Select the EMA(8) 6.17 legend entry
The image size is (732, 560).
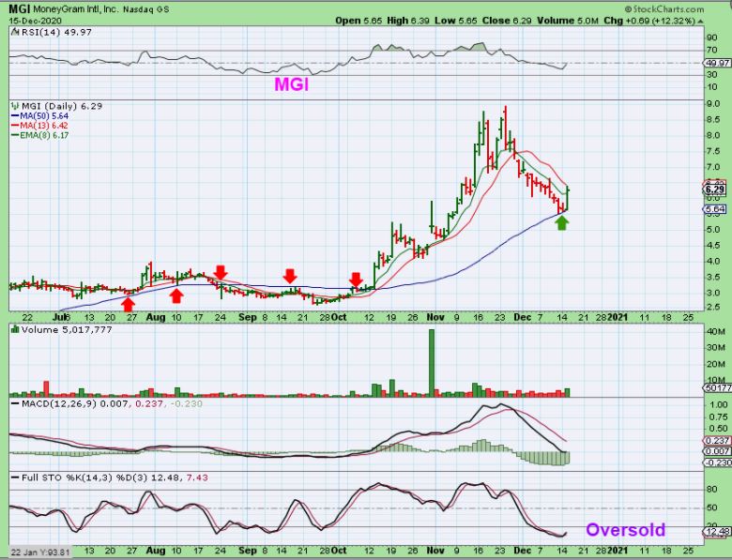pyautogui.click(x=40, y=135)
